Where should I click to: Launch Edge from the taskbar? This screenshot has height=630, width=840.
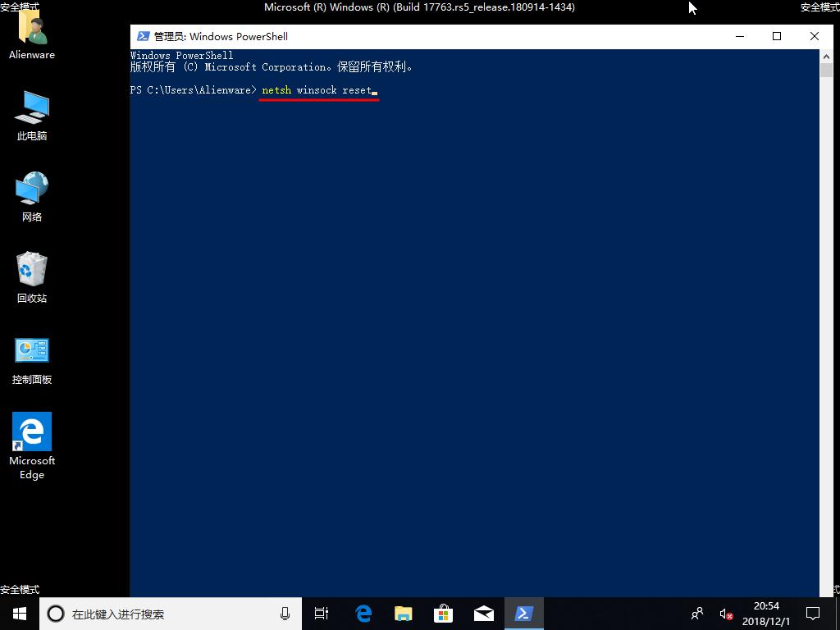tap(363, 614)
